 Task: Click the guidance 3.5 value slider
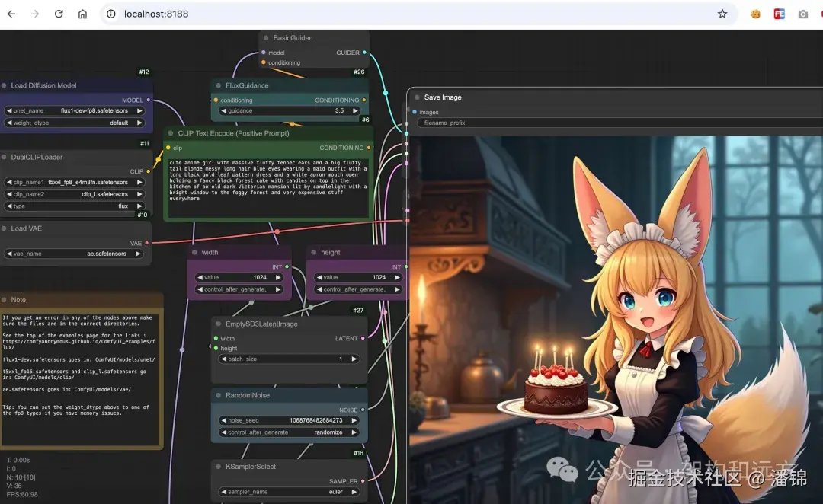290,110
